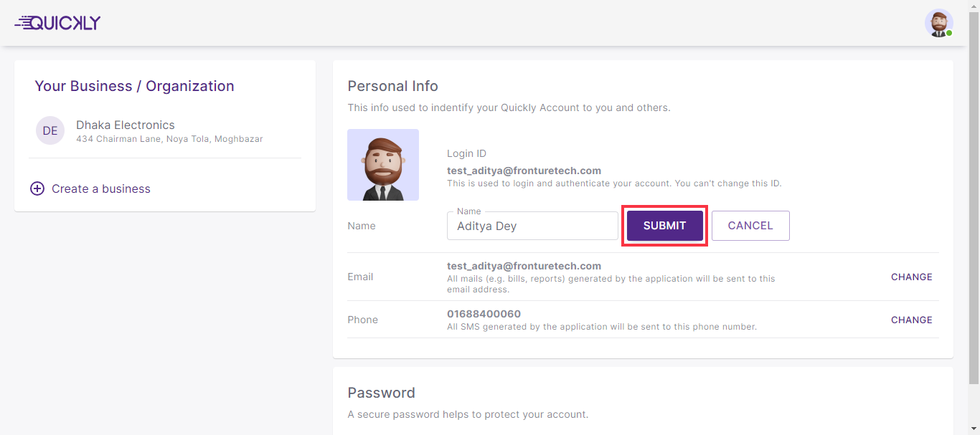Focus the Name input field
This screenshot has width=980, height=435.
(532, 226)
